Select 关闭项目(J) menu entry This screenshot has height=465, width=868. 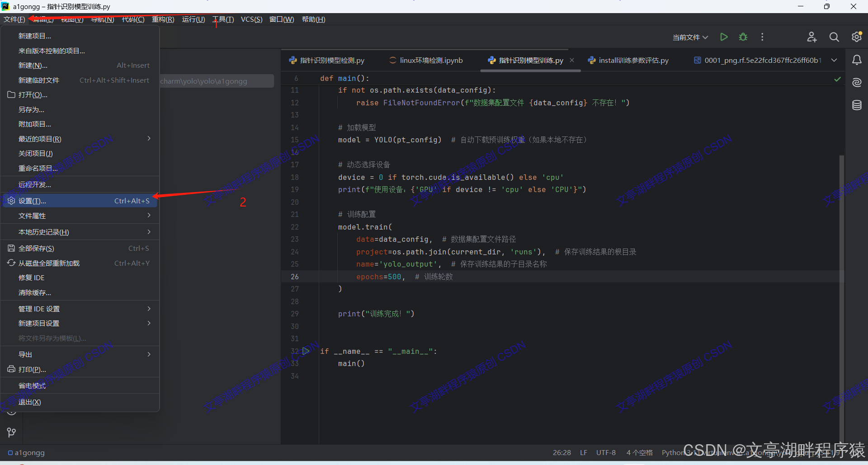point(80,153)
